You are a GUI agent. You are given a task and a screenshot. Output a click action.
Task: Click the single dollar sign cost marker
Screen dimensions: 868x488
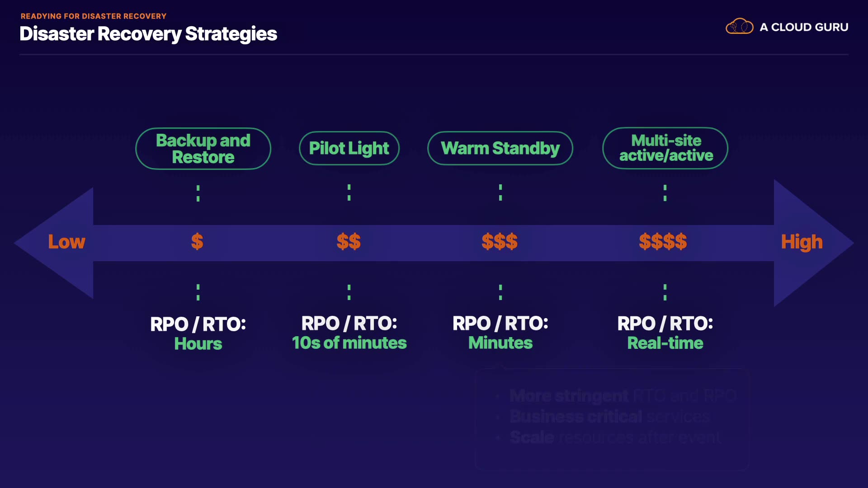[197, 242]
